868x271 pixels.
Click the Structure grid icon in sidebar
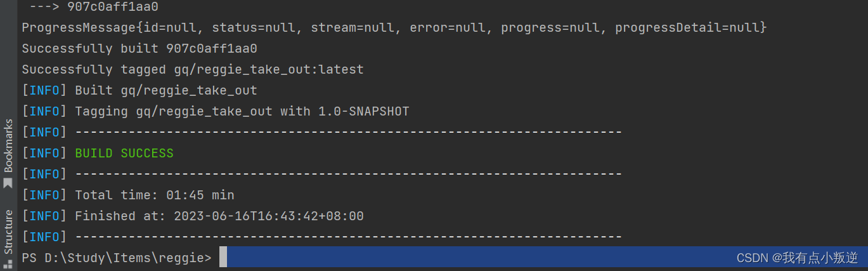coord(8,262)
